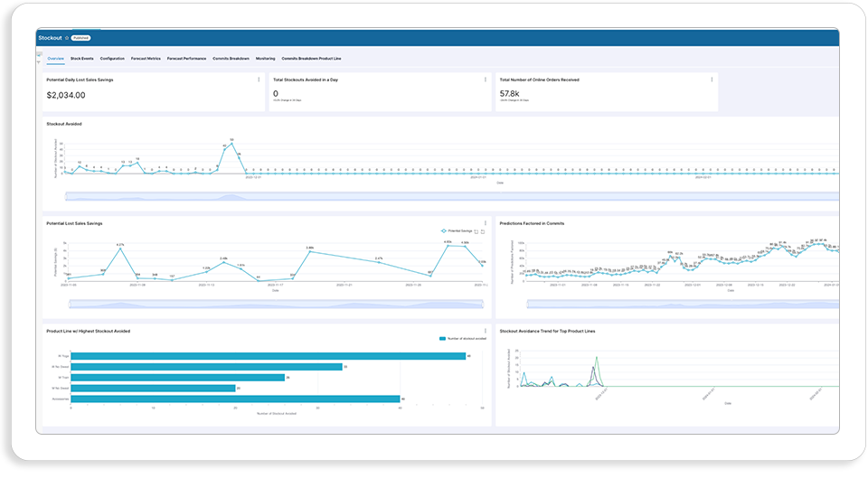This screenshot has height=488, width=868.
Task: Favorite the Stockout dashboard with the star
Action: click(x=67, y=38)
